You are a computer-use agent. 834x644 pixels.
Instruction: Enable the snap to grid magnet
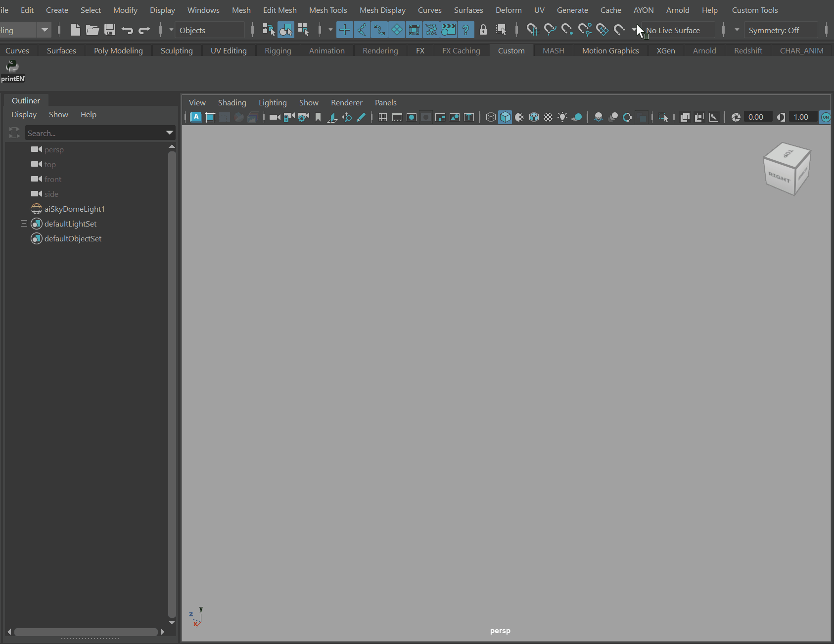[533, 30]
